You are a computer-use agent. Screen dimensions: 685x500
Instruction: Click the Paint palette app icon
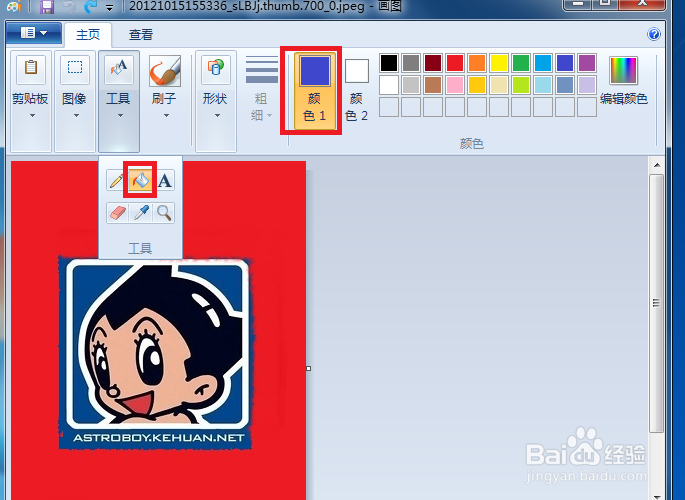coord(13,6)
